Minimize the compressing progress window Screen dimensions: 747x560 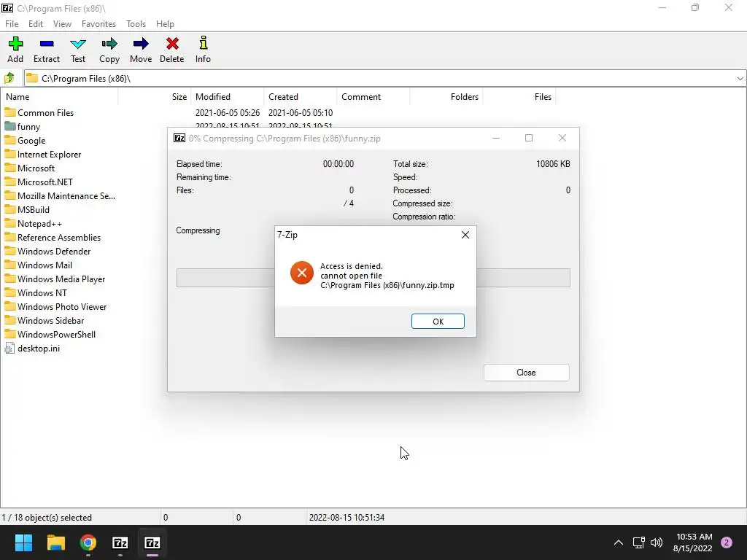(x=496, y=138)
